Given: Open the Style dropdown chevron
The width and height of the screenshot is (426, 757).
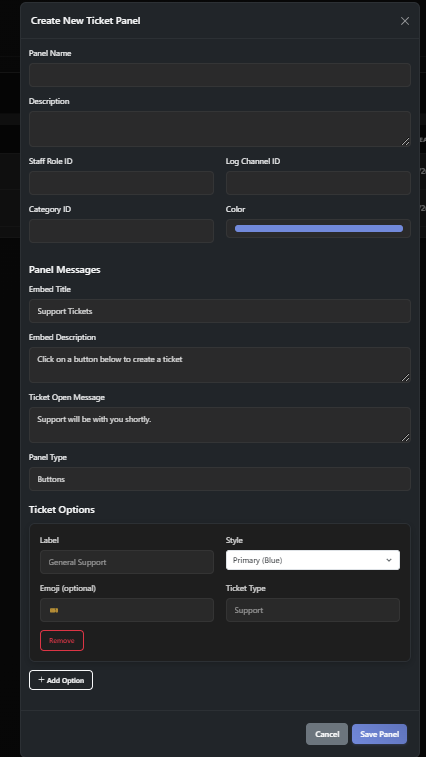Looking at the screenshot, I should [389, 560].
